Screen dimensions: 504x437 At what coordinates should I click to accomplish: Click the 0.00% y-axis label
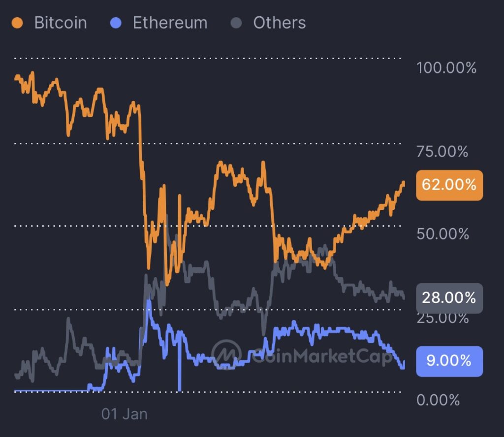(x=439, y=399)
